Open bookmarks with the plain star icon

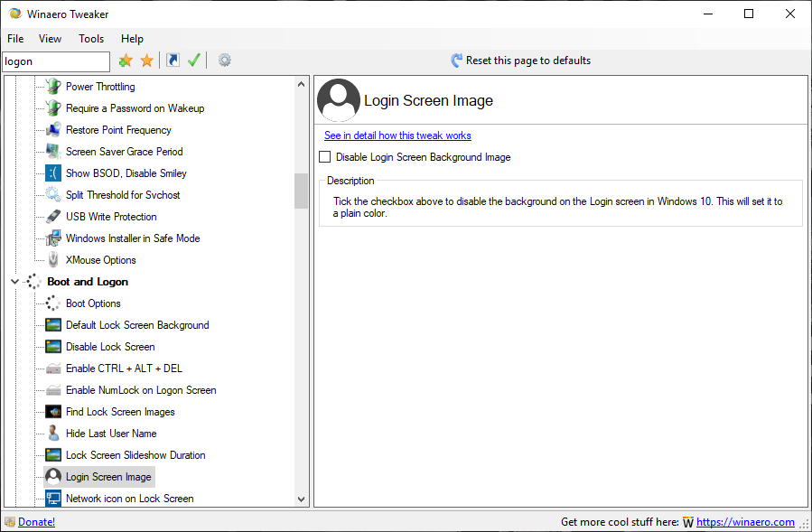click(146, 61)
